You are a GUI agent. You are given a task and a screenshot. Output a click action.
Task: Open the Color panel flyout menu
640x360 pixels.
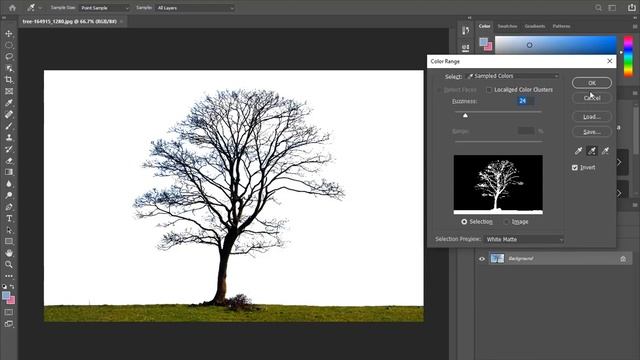pos(635,26)
